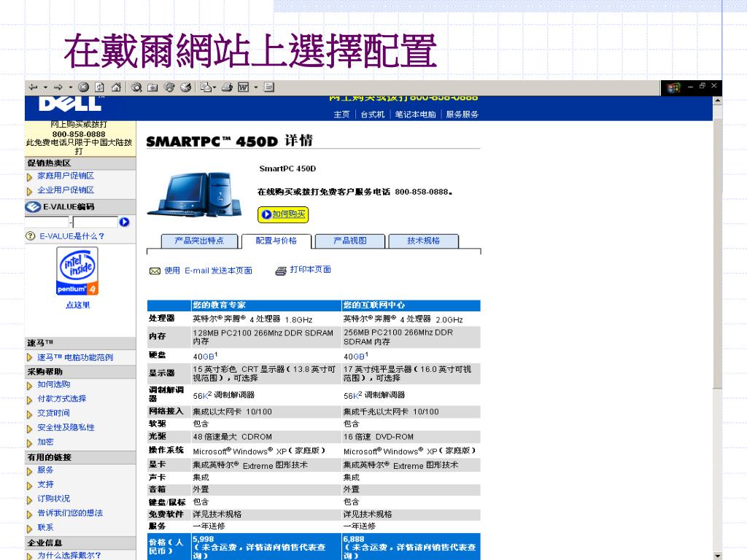The width and height of the screenshot is (747, 560).
Task: Click the Discuss icon in toolbar
Action: pyautogui.click(x=269, y=87)
